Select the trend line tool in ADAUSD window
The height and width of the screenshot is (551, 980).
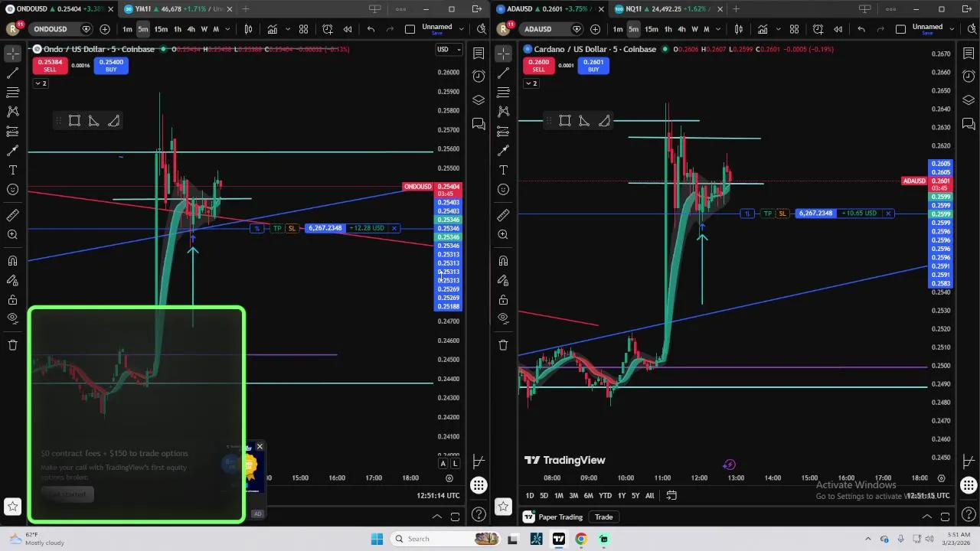point(503,73)
